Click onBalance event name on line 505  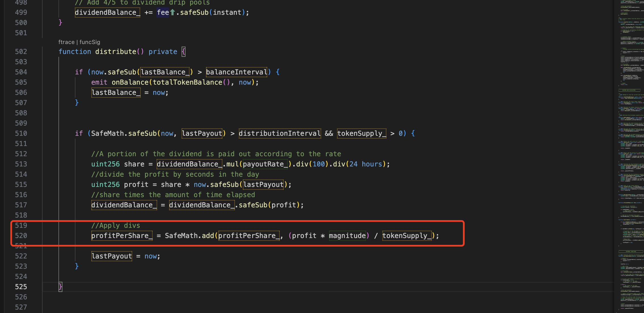click(130, 82)
